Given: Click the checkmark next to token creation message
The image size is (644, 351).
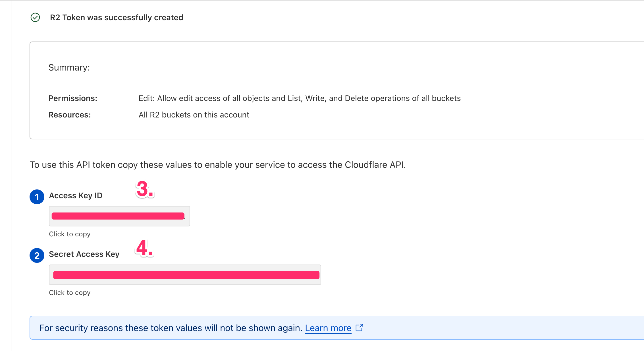Looking at the screenshot, I should click(x=35, y=18).
